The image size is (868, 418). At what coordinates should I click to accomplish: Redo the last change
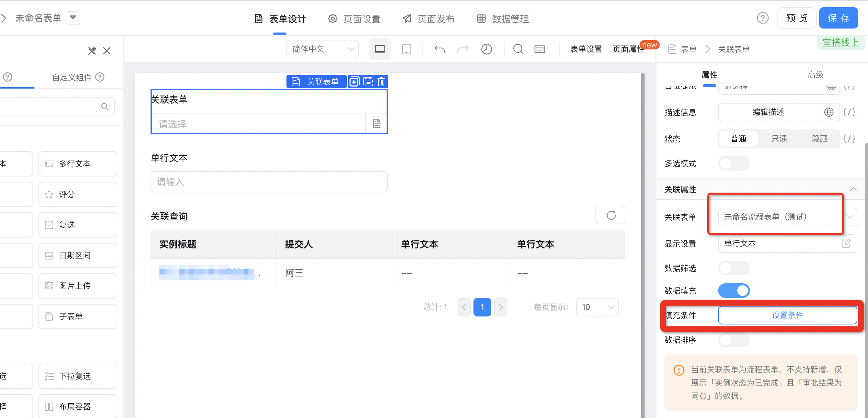[x=463, y=49]
